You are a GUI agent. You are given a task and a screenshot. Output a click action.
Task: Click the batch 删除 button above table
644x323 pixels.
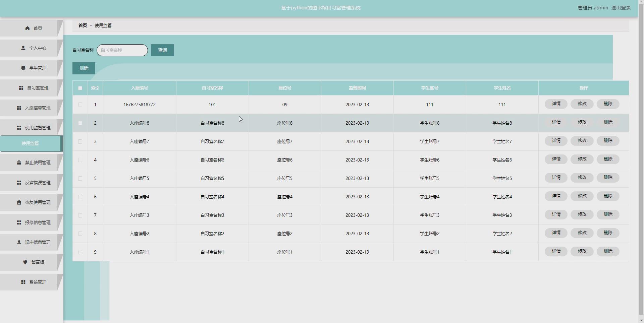click(x=84, y=68)
